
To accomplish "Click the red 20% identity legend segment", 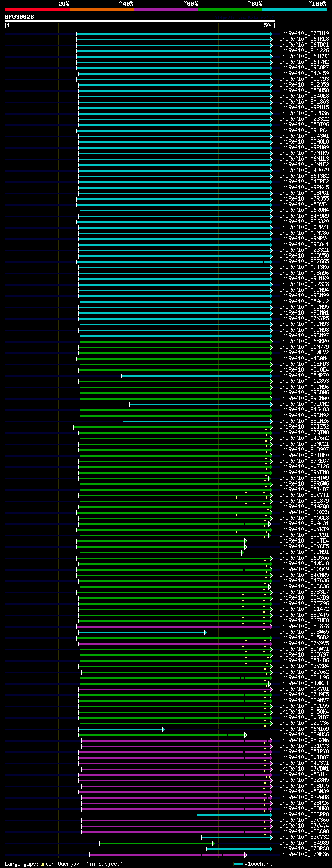I will pos(37,9).
